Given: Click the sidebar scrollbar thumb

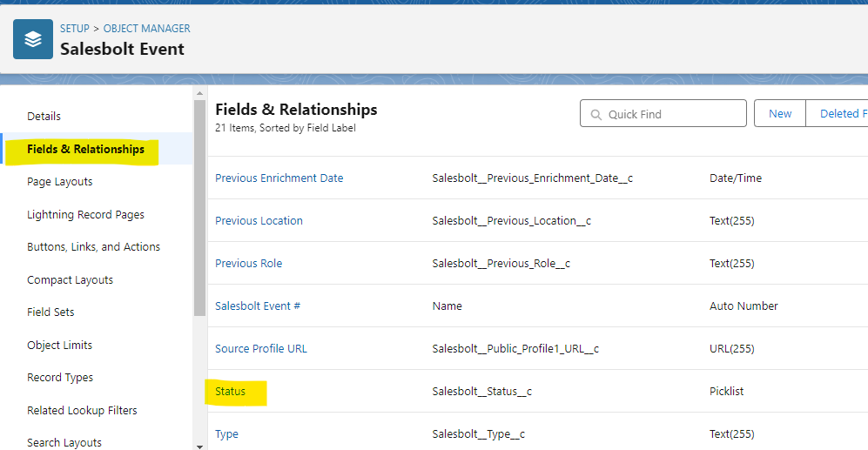Looking at the screenshot, I should [200, 208].
